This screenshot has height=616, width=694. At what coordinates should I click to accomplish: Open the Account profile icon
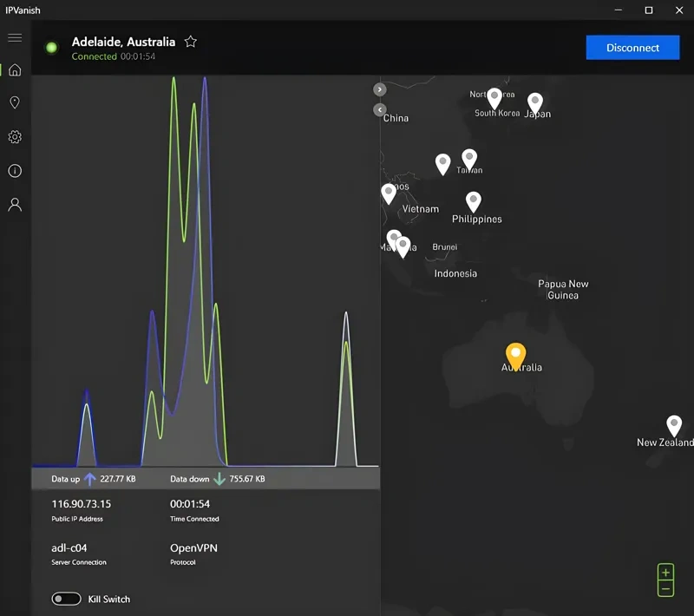coord(15,205)
